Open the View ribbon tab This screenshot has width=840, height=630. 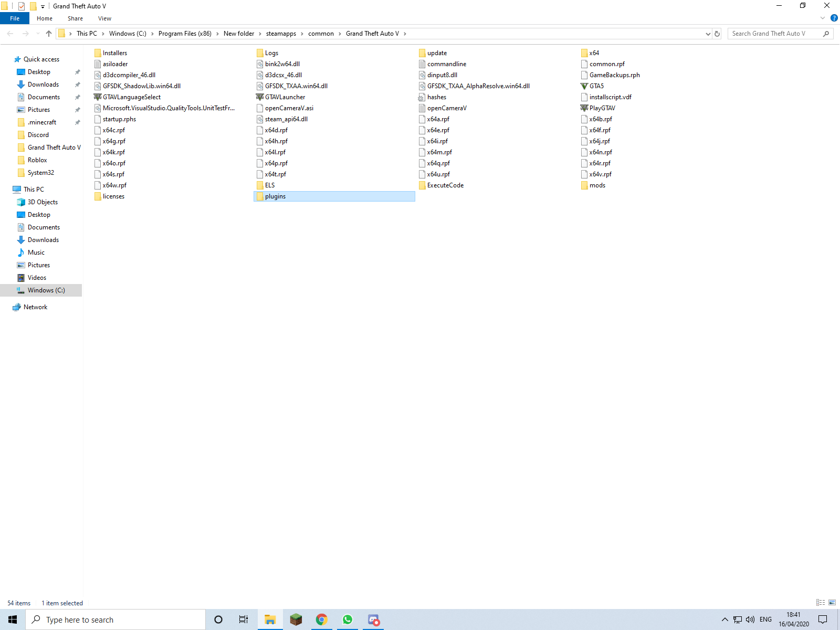104,18
